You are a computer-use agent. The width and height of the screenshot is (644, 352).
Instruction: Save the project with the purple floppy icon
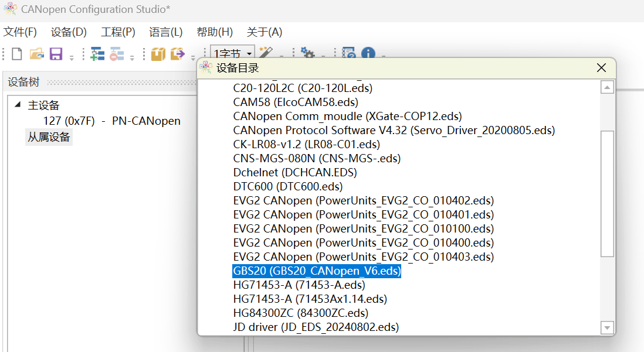56,54
